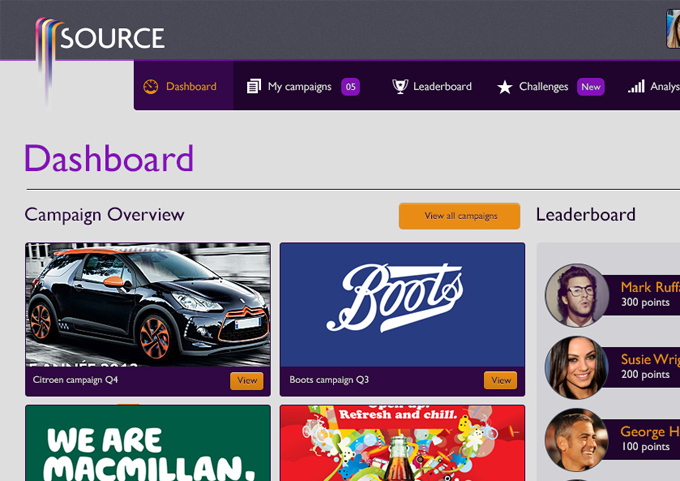Click the My campaigns documents icon
This screenshot has height=481, width=680.
point(254,86)
